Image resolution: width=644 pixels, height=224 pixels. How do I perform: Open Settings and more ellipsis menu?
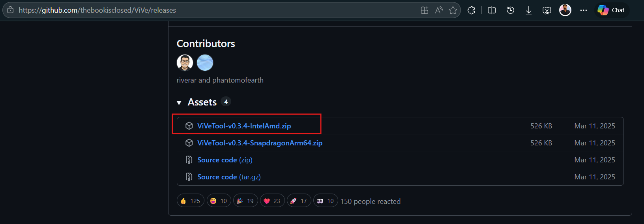584,10
